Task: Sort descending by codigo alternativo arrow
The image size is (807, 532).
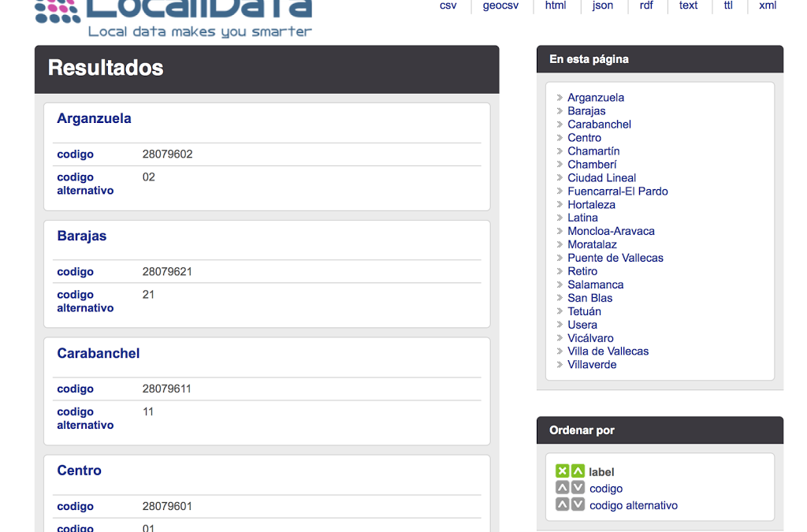Action: point(578,504)
